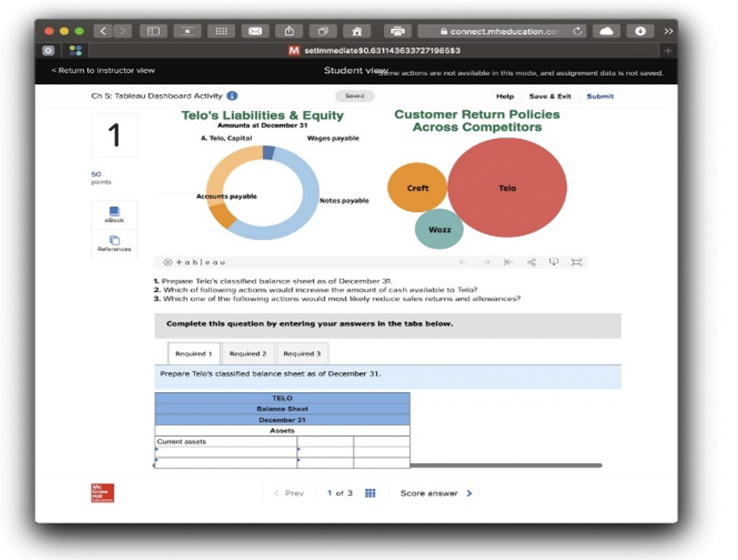738x560 pixels.
Task: Switch to the Required 3 tab
Action: [302, 354]
